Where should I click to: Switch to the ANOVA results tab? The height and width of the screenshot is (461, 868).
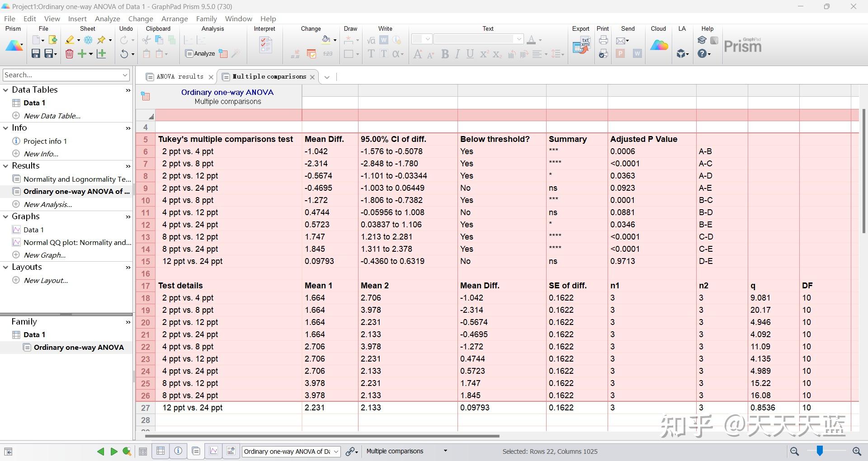pos(179,77)
